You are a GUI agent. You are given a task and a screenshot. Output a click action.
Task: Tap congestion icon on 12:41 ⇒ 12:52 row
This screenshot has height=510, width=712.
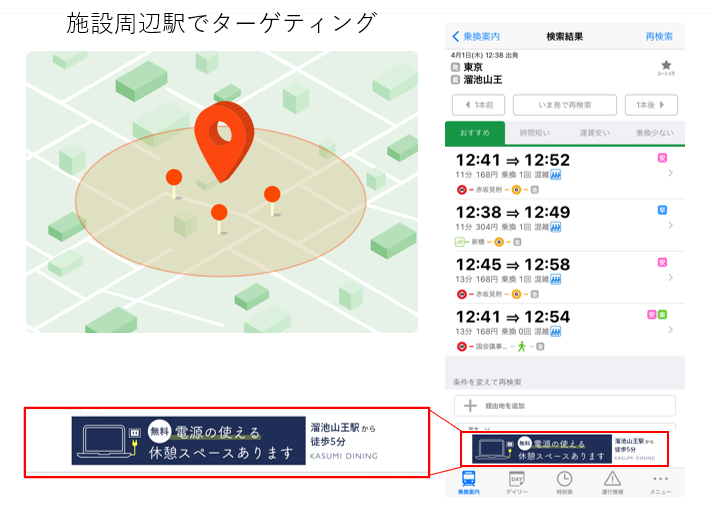[x=556, y=175]
